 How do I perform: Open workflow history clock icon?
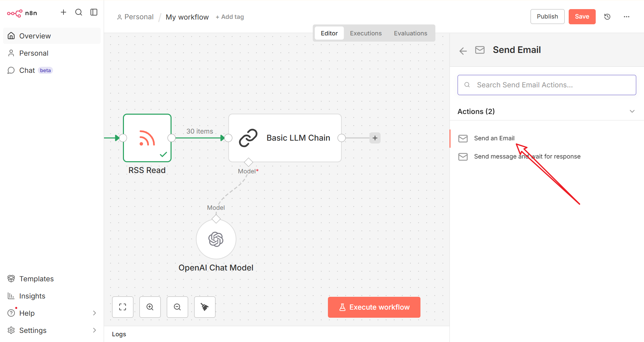607,17
